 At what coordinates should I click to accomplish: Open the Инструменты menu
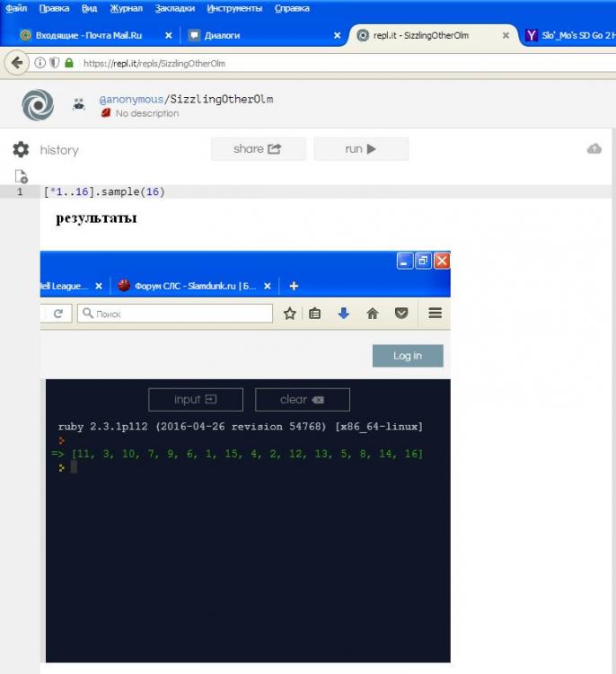234,8
